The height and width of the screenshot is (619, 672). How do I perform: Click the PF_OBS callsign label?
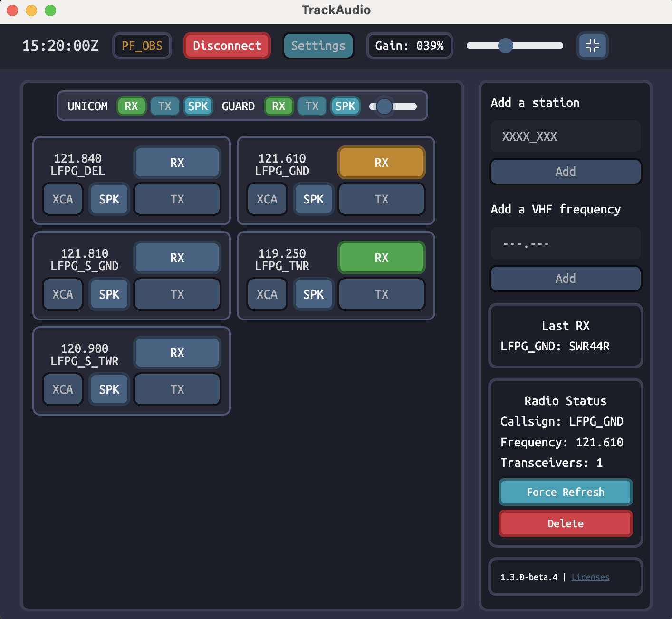142,46
